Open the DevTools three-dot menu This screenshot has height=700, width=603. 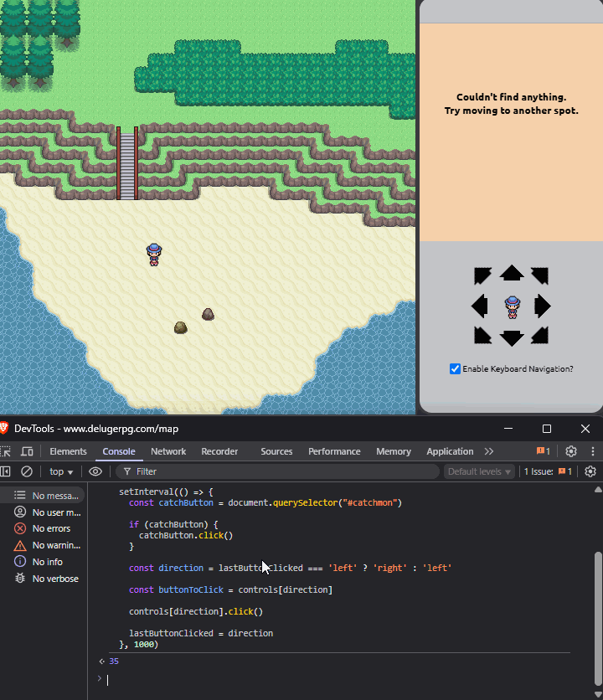point(593,451)
